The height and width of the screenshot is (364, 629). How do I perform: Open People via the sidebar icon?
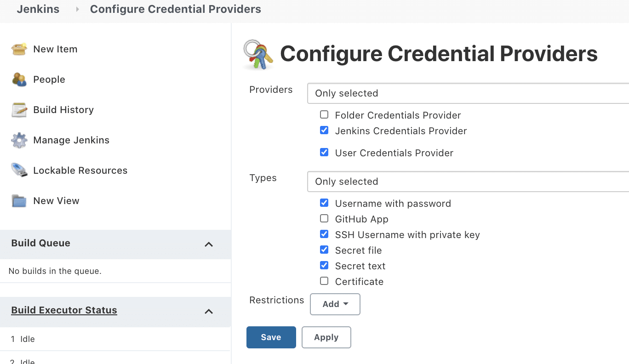(x=18, y=79)
